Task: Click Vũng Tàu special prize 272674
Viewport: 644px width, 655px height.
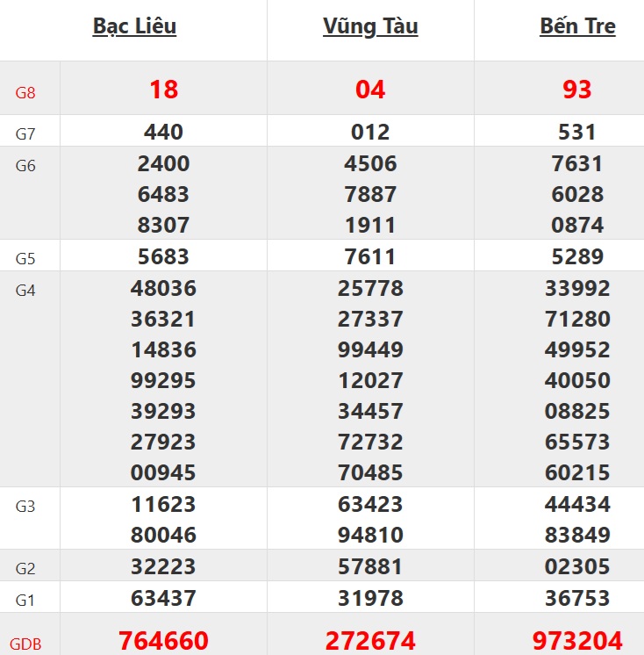Action: click(370, 640)
